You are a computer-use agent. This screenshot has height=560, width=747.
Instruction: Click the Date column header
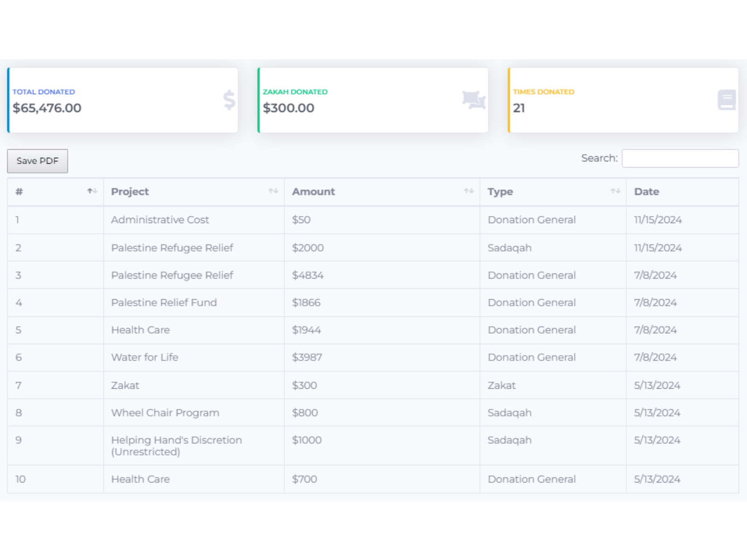(x=682, y=192)
